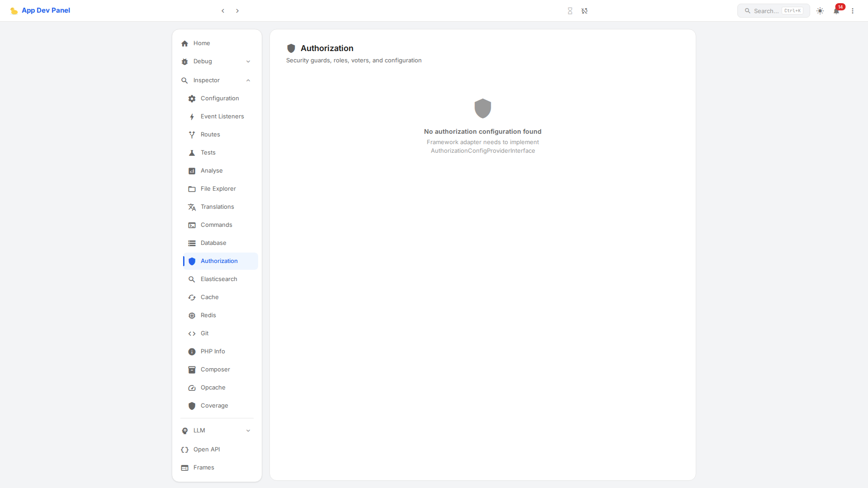Open the Redis panel via its icon

pyautogui.click(x=192, y=315)
